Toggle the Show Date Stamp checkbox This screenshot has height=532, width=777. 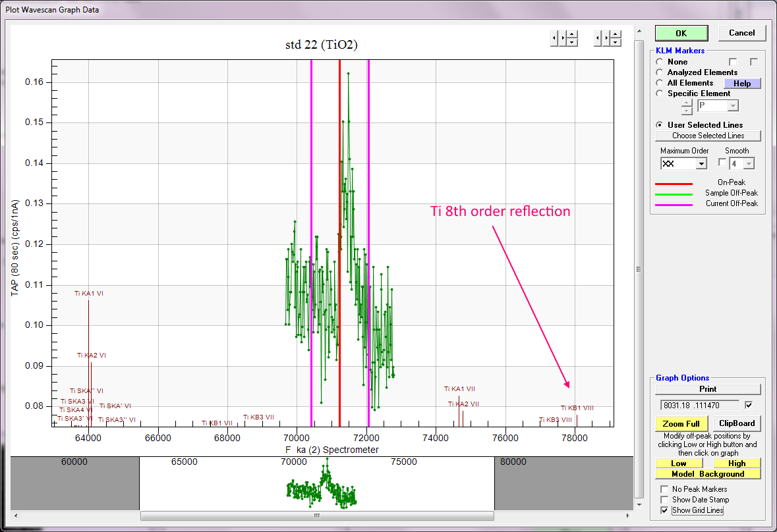click(664, 500)
